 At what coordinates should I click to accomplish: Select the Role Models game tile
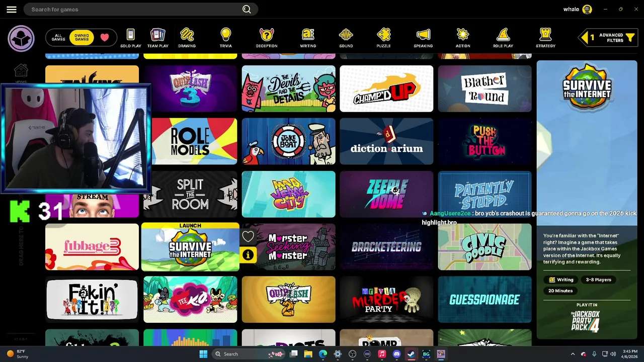point(194,141)
